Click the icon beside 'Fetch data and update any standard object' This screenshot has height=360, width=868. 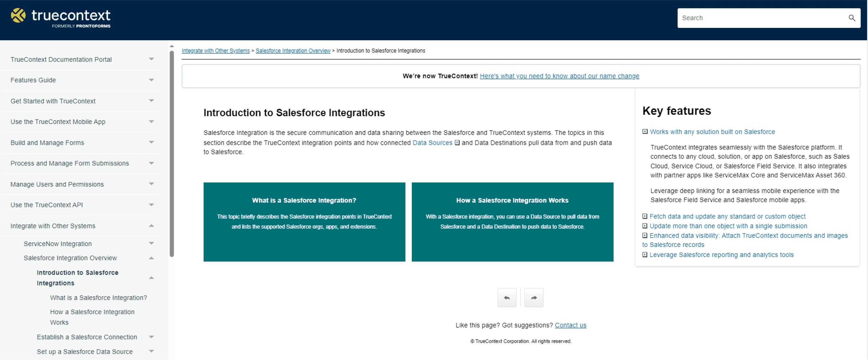point(645,216)
